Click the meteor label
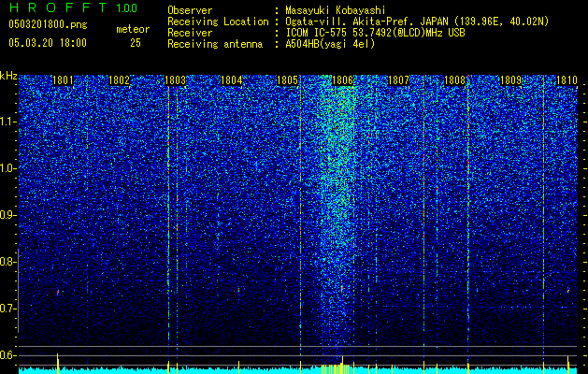The image size is (588, 374). [x=133, y=29]
